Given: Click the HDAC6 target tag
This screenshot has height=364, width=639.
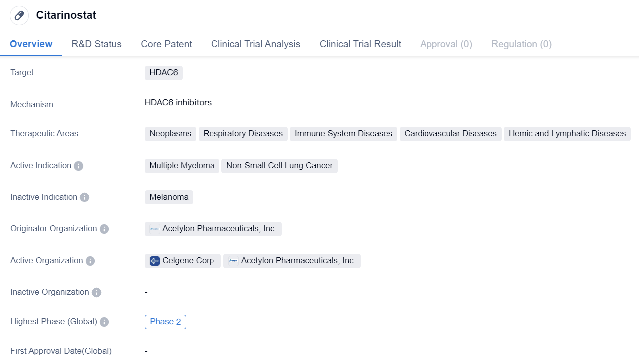Looking at the screenshot, I should [164, 73].
